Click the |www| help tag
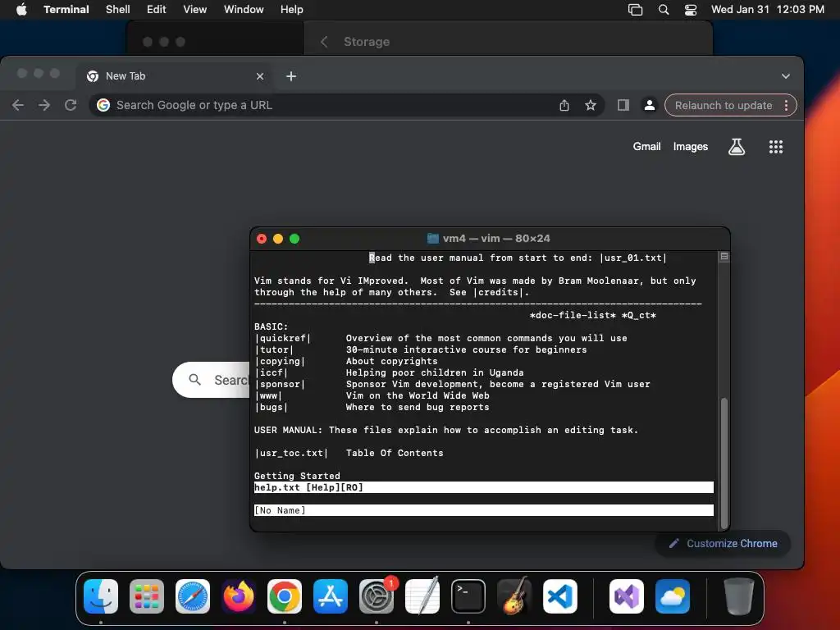Viewport: 840px width, 630px height. (268, 395)
